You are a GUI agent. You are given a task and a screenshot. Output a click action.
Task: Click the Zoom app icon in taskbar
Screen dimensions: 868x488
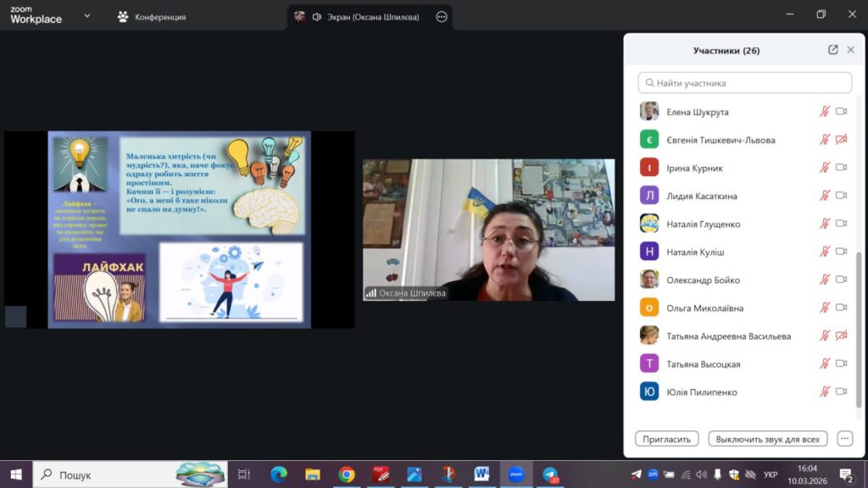[x=515, y=474]
